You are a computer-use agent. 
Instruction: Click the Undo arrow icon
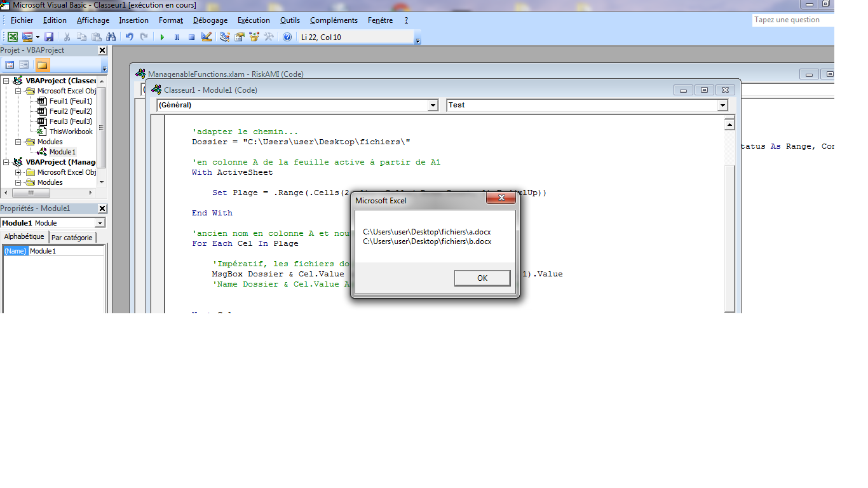click(x=129, y=37)
